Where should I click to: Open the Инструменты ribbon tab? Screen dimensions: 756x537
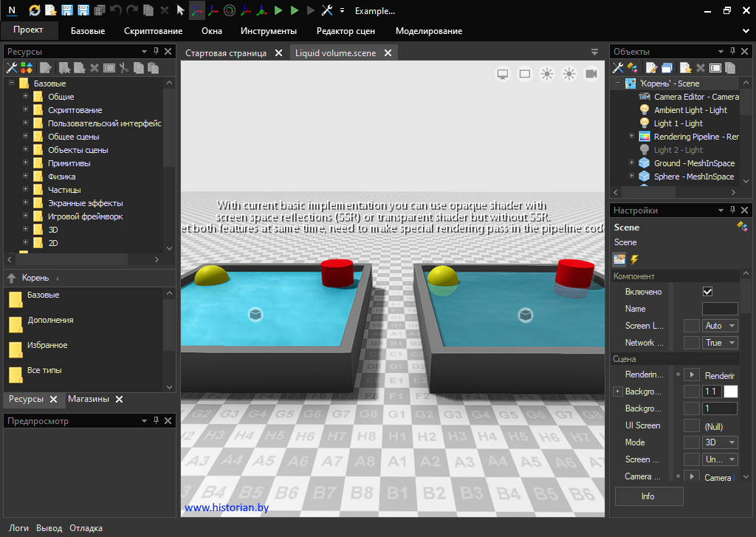pos(268,31)
